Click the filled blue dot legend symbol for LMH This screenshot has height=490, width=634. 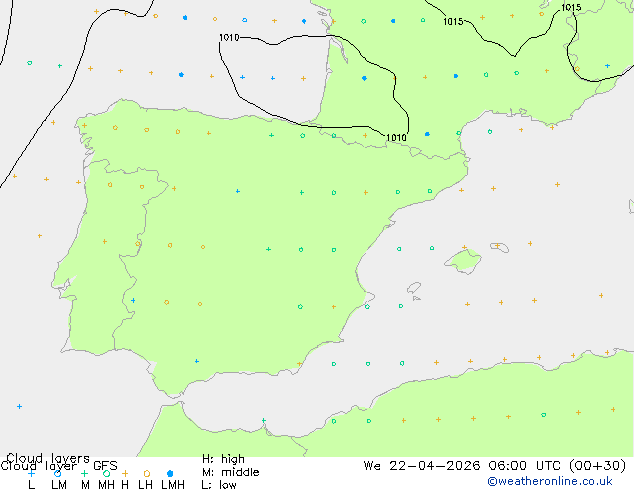point(170,473)
